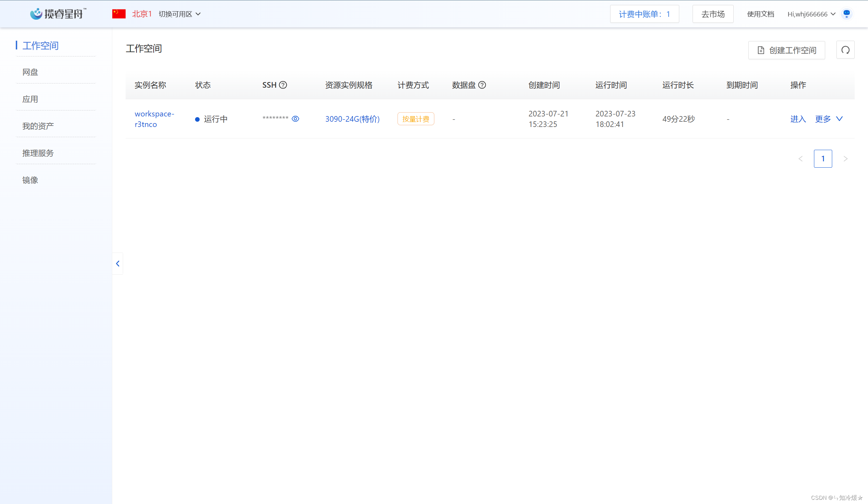
Task: Select 推理服务 in the sidebar
Action: (38, 153)
